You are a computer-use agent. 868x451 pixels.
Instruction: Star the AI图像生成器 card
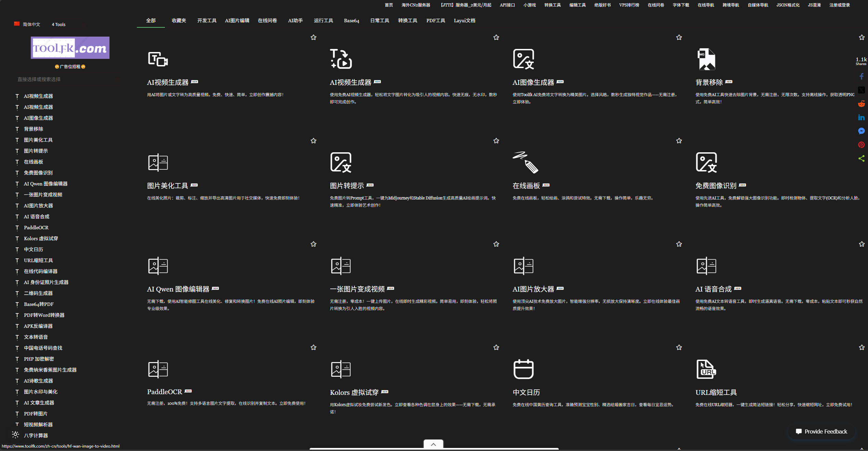pos(679,37)
